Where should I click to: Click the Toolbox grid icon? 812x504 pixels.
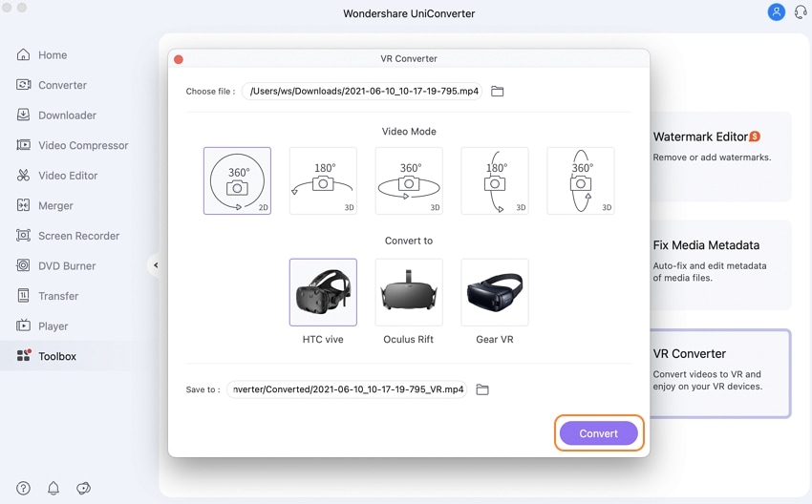pyautogui.click(x=23, y=355)
